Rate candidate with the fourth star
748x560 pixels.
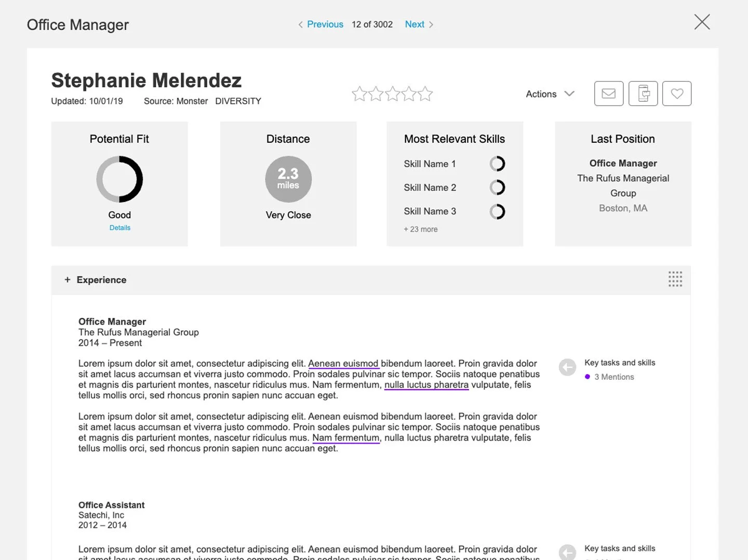[409, 94]
